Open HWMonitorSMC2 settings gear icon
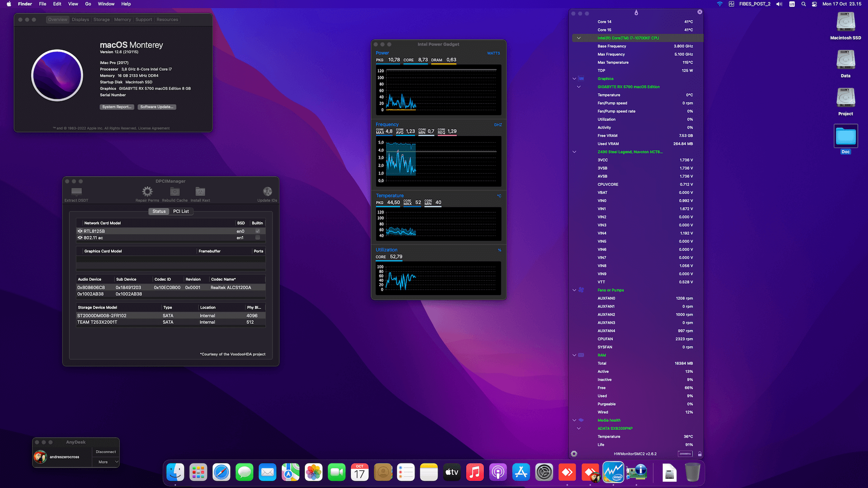868x488 pixels. (574, 454)
